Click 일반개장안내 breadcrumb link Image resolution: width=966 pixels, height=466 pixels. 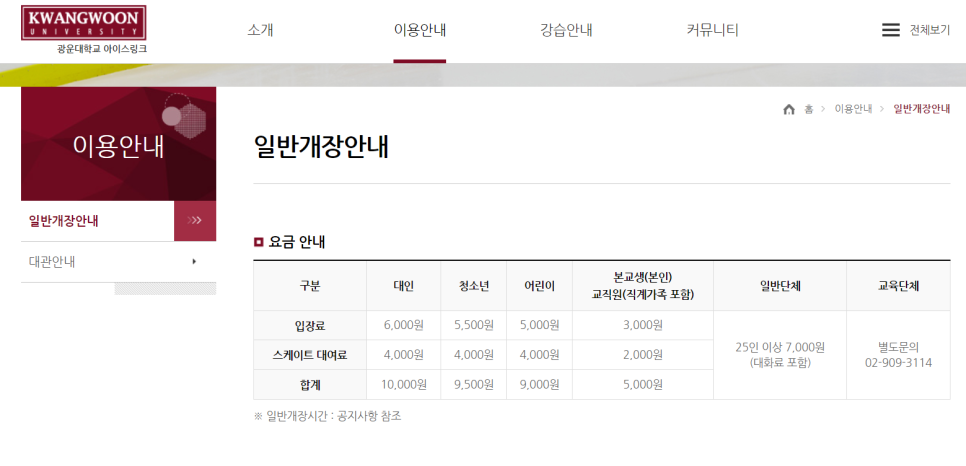click(922, 109)
